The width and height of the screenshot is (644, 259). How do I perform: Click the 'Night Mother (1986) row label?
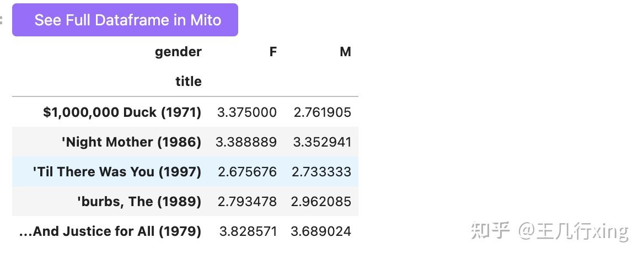click(x=131, y=142)
